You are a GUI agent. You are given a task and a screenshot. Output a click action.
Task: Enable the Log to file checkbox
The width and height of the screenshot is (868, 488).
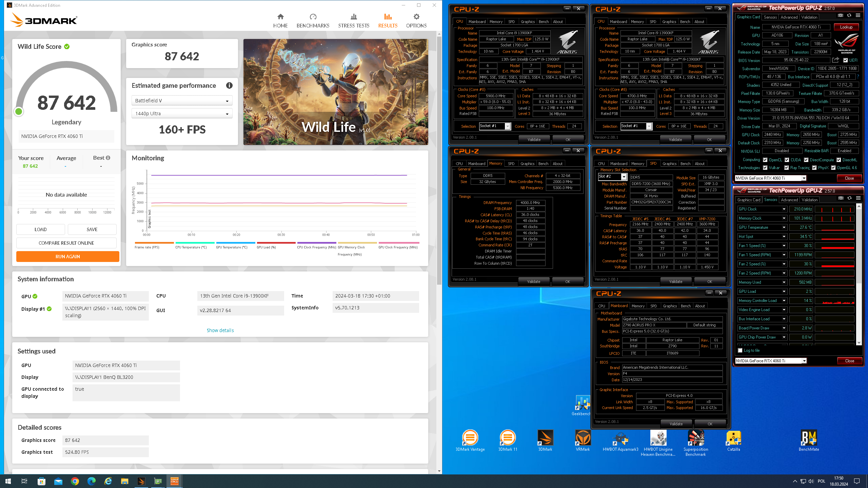(740, 350)
